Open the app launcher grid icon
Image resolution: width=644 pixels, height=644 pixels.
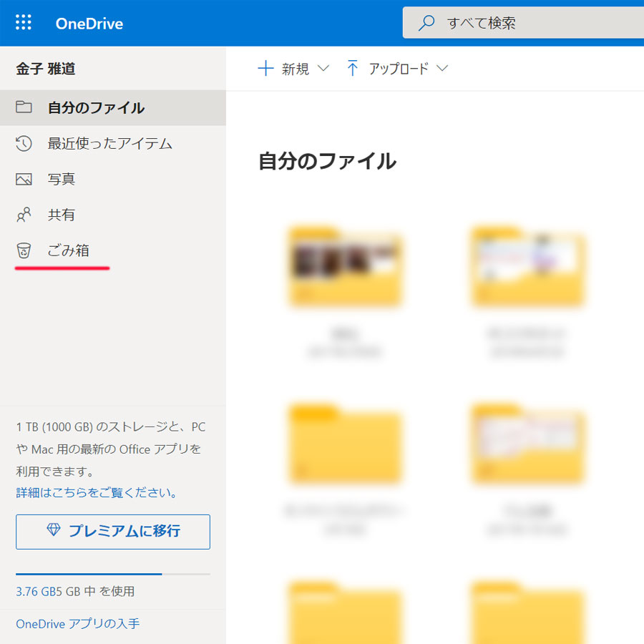24,23
